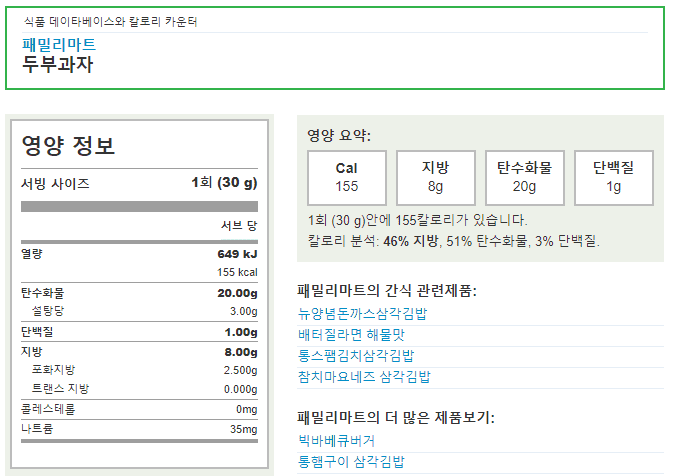Click the 지방 8g summary box
The image size is (673, 476).
click(x=436, y=178)
